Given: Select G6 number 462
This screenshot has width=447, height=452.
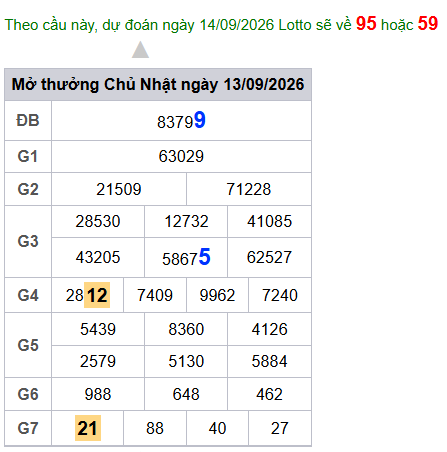Looking at the screenshot, I should (x=269, y=394).
